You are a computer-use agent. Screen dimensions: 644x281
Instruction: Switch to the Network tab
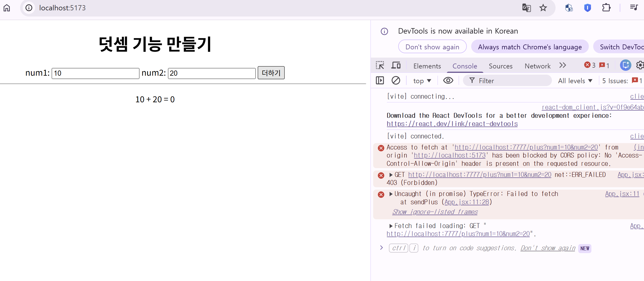pyautogui.click(x=537, y=66)
